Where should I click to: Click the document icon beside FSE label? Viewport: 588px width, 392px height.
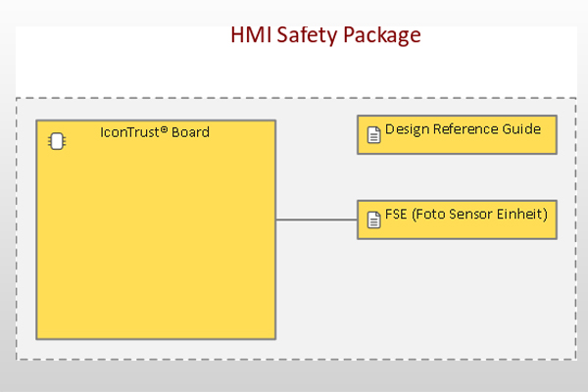pyautogui.click(x=373, y=220)
